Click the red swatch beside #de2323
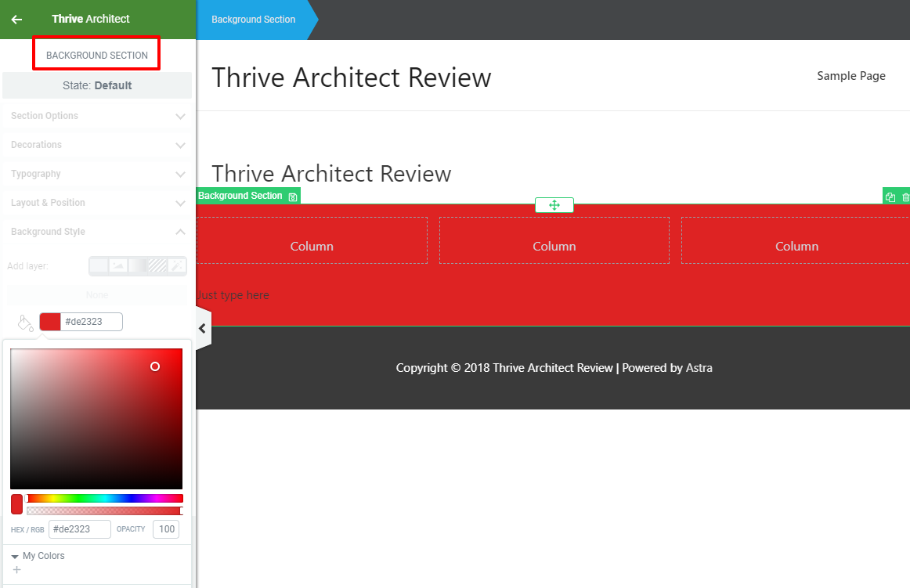910x588 pixels. click(x=50, y=322)
